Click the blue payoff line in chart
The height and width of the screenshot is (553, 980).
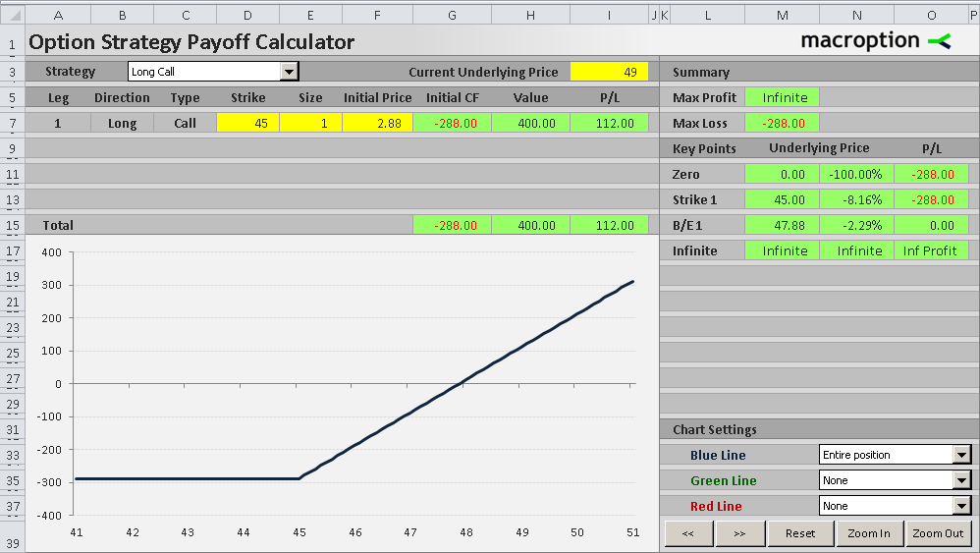coord(466,379)
